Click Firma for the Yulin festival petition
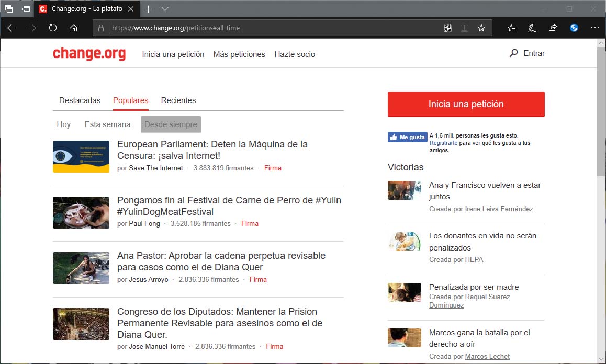Image resolution: width=606 pixels, height=364 pixels. pos(250,224)
